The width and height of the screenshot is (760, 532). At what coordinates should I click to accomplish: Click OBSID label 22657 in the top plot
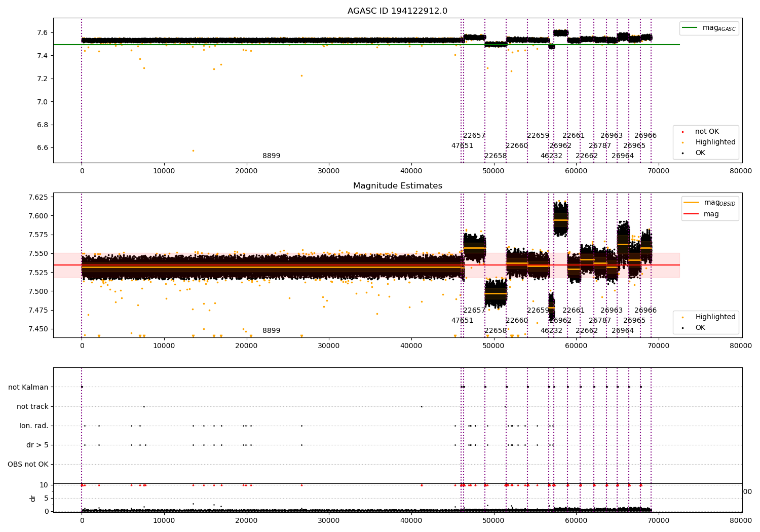474,135
